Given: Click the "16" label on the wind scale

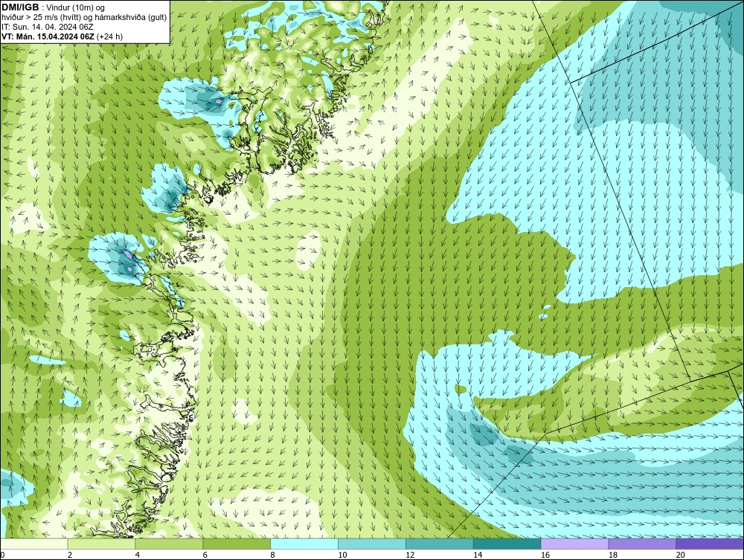Looking at the screenshot, I should click(x=545, y=555).
